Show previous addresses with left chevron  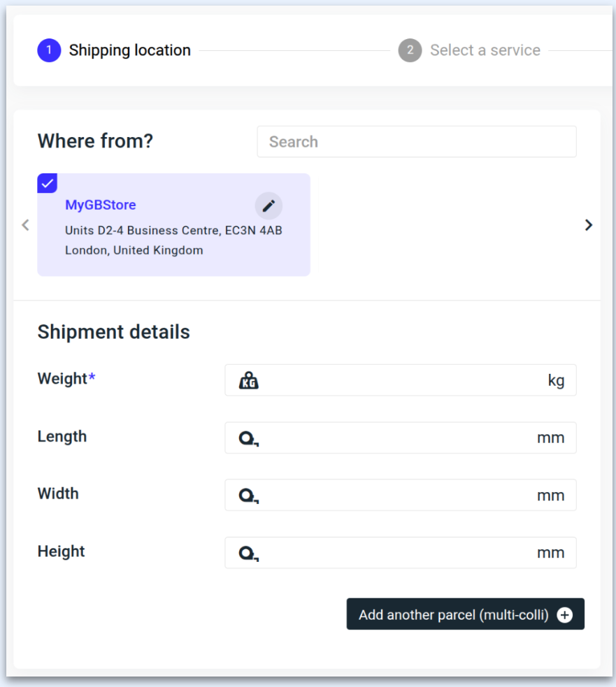[x=26, y=225]
